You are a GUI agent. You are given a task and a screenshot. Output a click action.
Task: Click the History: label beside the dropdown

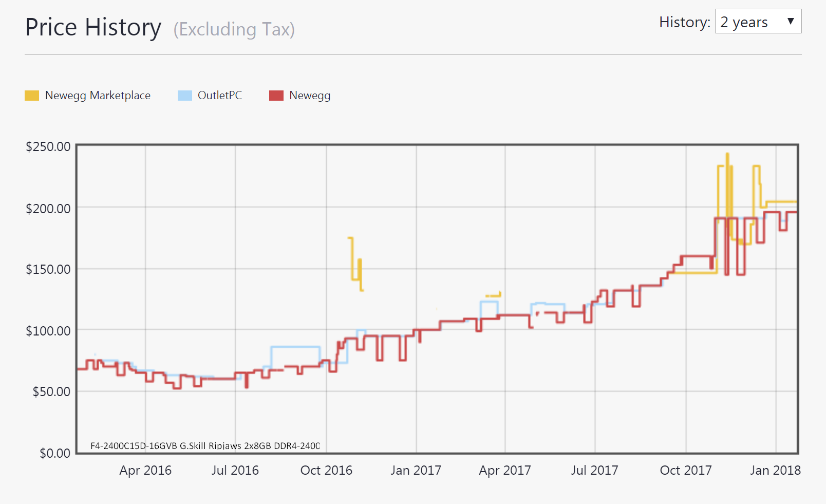click(x=684, y=22)
